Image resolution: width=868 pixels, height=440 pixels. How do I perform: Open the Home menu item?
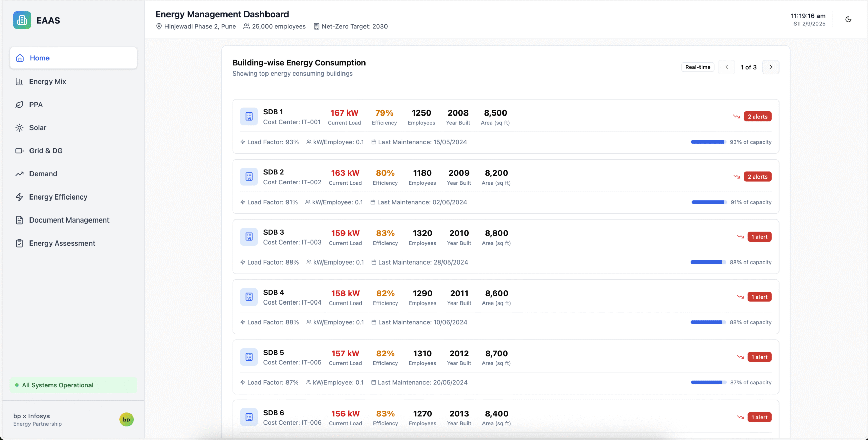[x=73, y=58]
